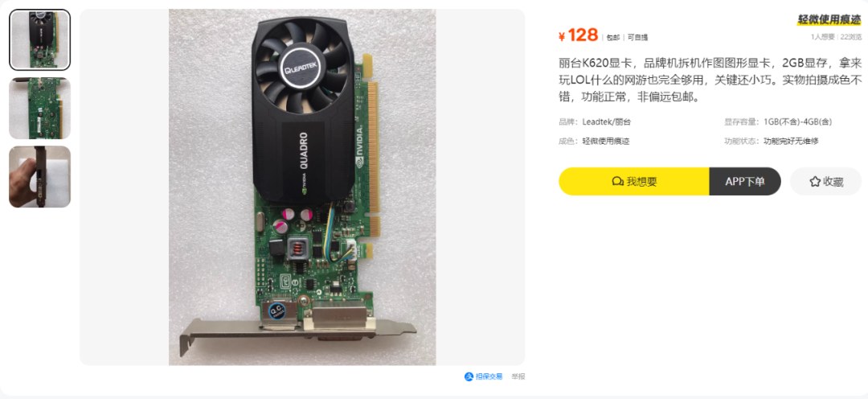868x399 pixels.
Task: Click the star icon beside 收藏
Action: (814, 181)
